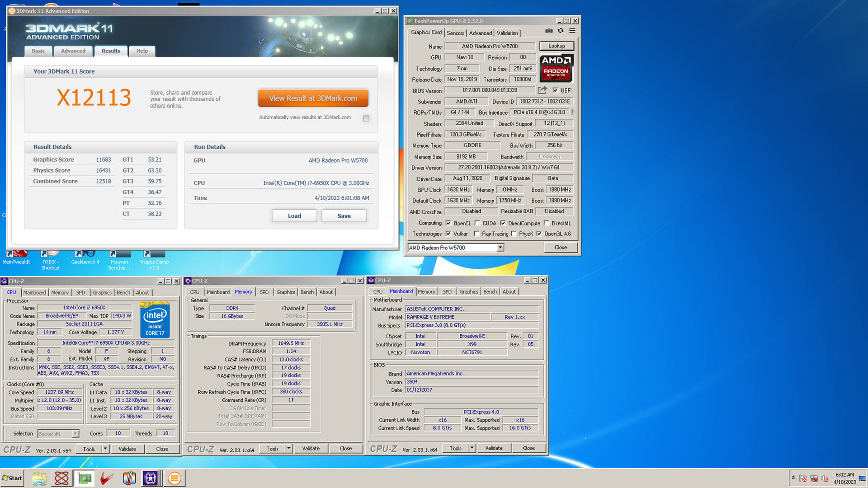The width and height of the screenshot is (868, 488).
Task: Open Windows Explorer folder icon in taskbar
Action: point(39,478)
